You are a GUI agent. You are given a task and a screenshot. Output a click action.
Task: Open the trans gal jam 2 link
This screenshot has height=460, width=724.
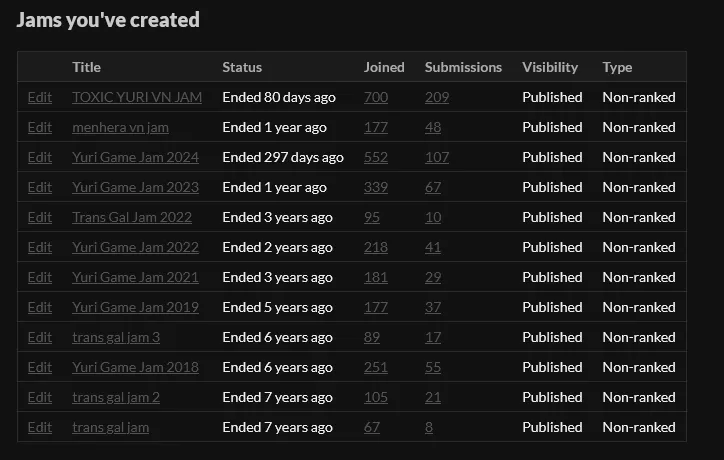116,397
